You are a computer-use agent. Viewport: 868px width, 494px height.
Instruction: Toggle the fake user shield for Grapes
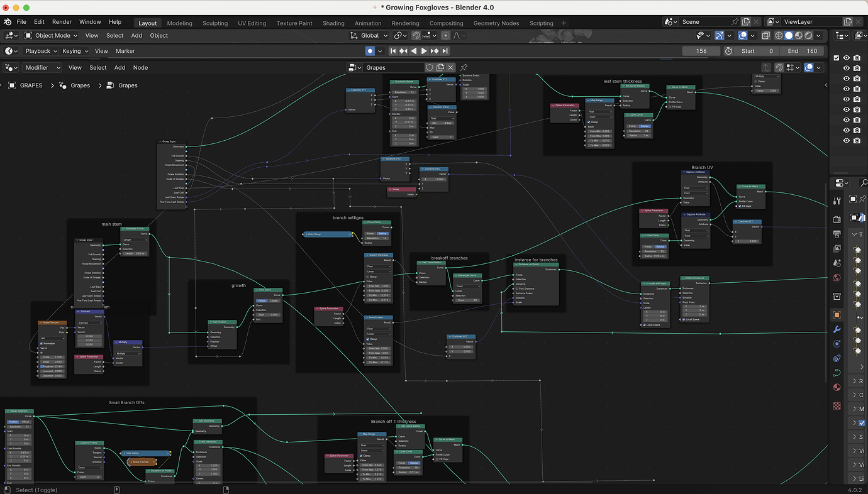[x=430, y=67]
